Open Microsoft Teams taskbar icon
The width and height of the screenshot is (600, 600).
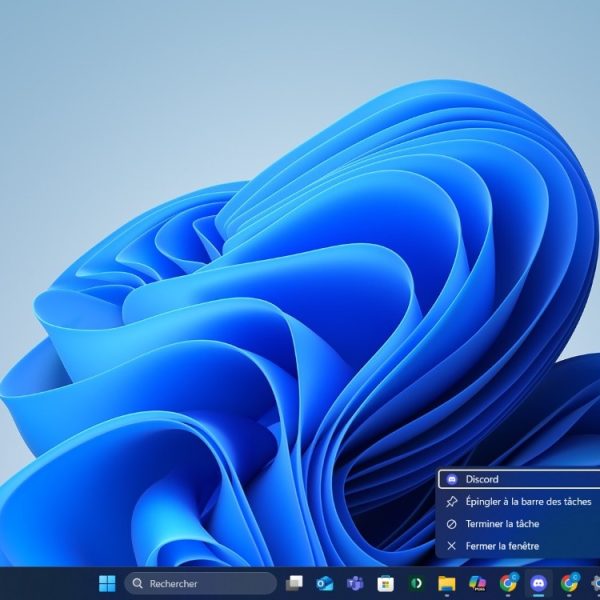point(355,584)
